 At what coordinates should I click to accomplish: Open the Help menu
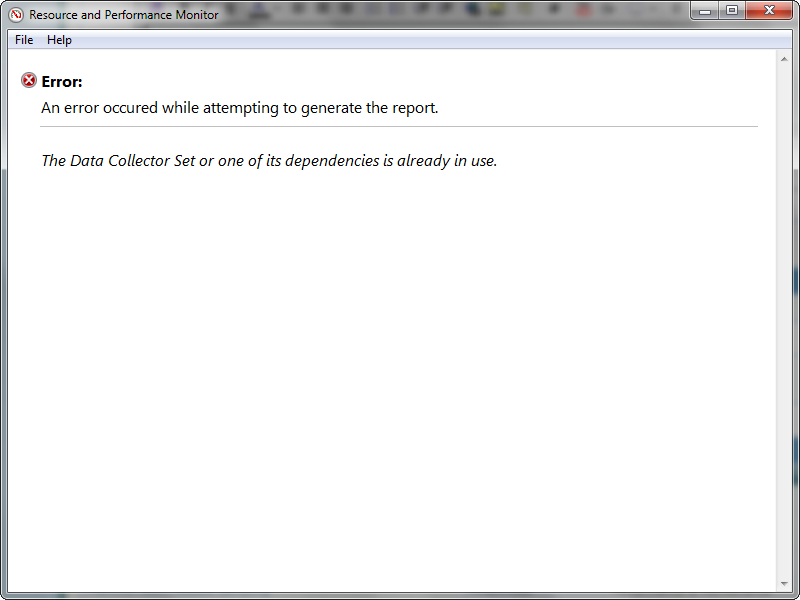point(59,40)
